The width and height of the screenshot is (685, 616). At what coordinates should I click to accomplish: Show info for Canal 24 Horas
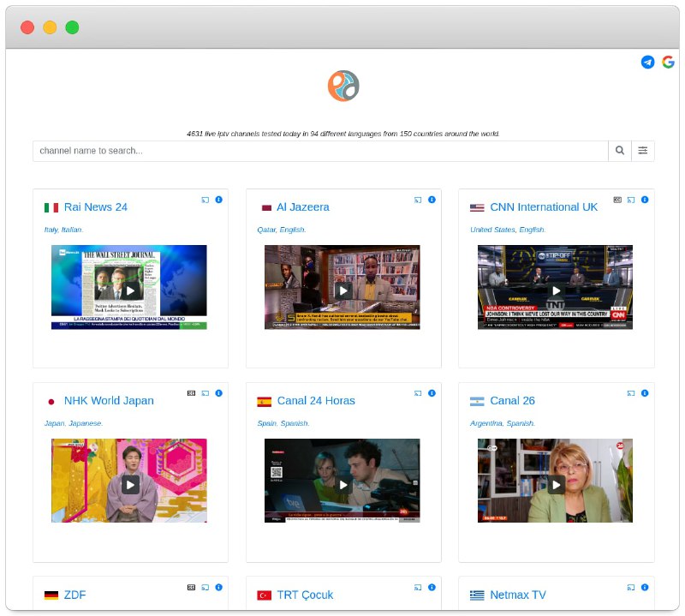click(432, 393)
